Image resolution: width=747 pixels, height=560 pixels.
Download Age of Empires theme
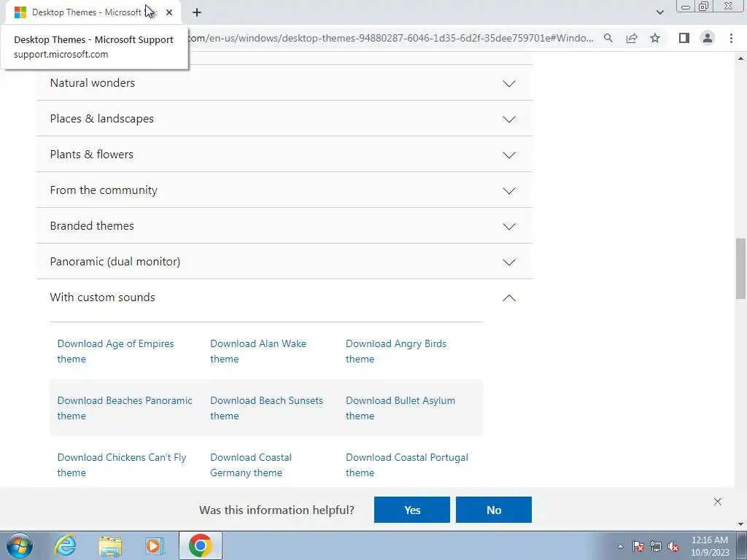pos(116,351)
